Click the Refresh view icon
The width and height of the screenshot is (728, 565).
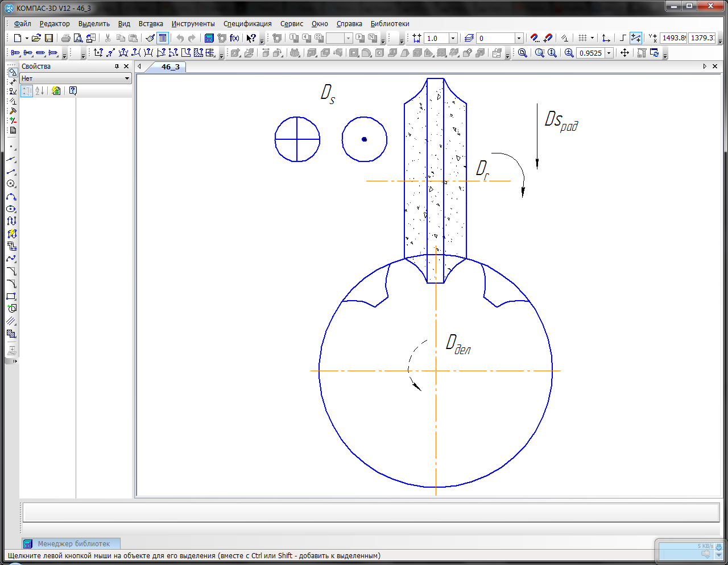click(x=654, y=53)
